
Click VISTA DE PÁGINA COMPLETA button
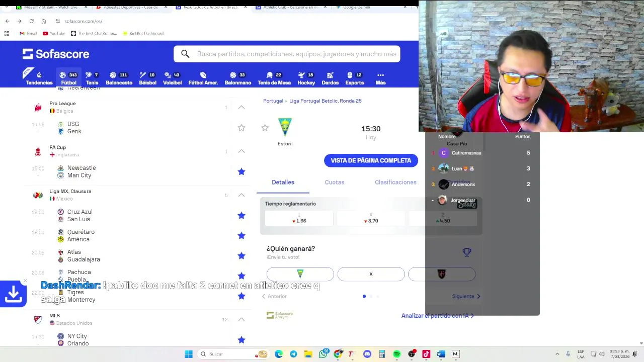pos(371,160)
